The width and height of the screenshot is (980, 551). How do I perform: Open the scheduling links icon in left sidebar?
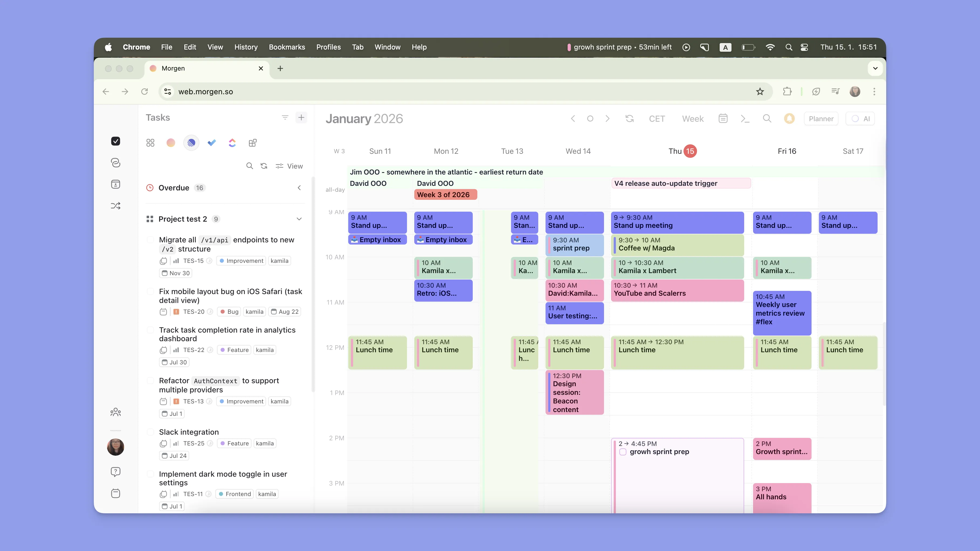pyautogui.click(x=116, y=163)
